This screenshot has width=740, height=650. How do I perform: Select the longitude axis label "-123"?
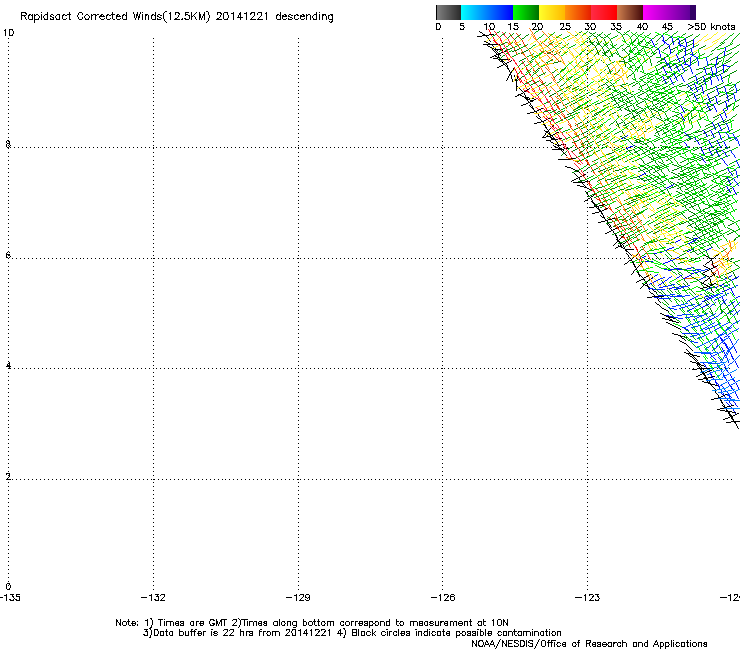pos(588,598)
